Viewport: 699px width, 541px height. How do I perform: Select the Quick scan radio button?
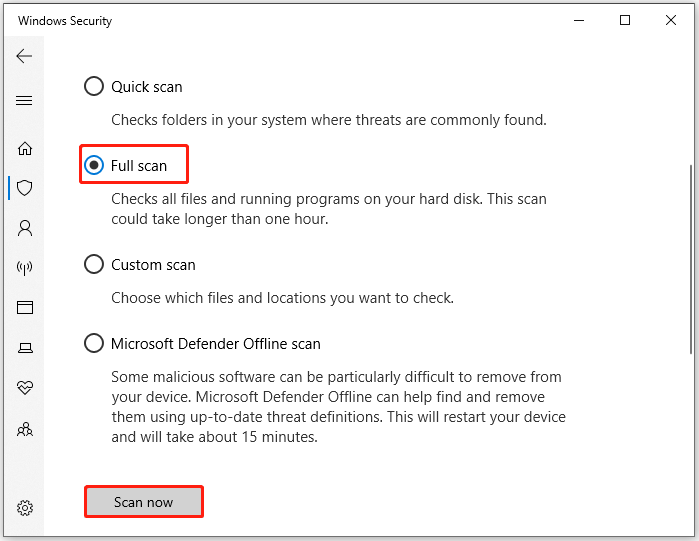pos(94,87)
